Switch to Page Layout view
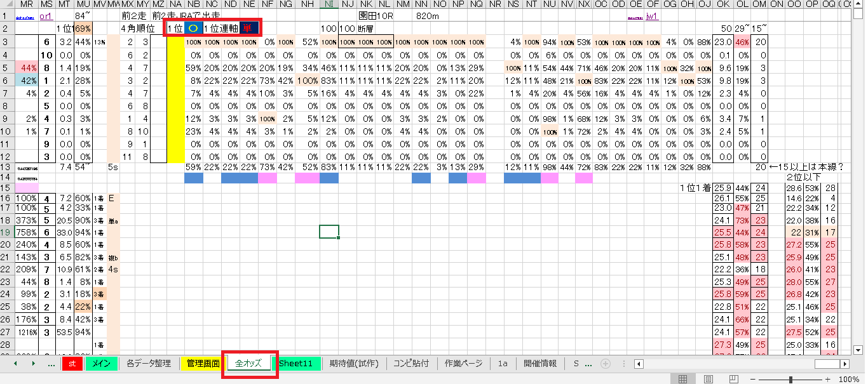This screenshot has width=868, height=384. coord(709,379)
